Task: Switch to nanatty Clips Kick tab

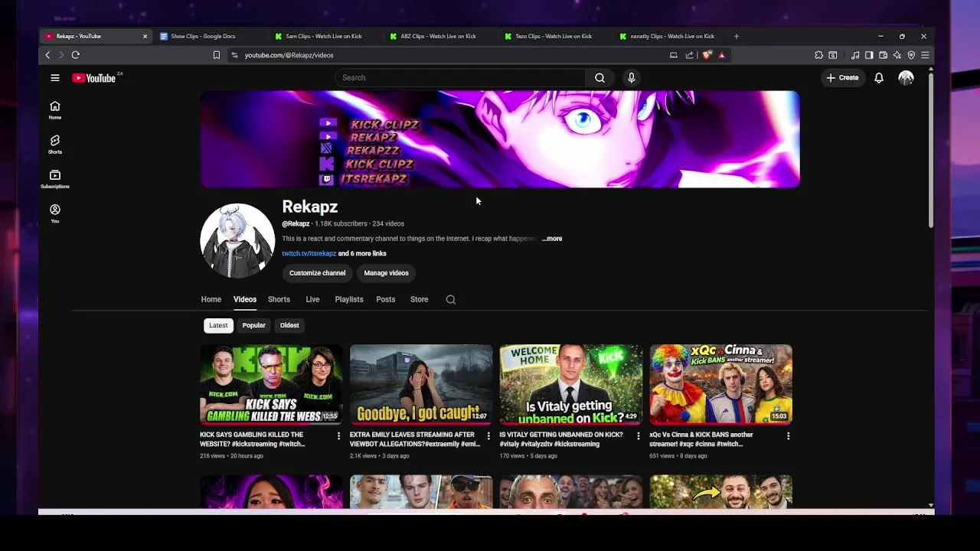Action: click(670, 36)
